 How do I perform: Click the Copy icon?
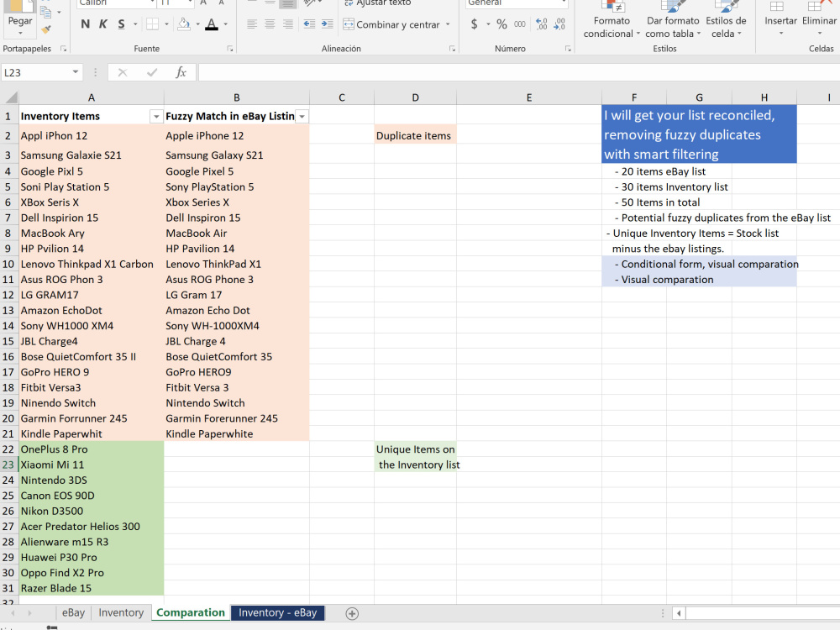[46, 12]
